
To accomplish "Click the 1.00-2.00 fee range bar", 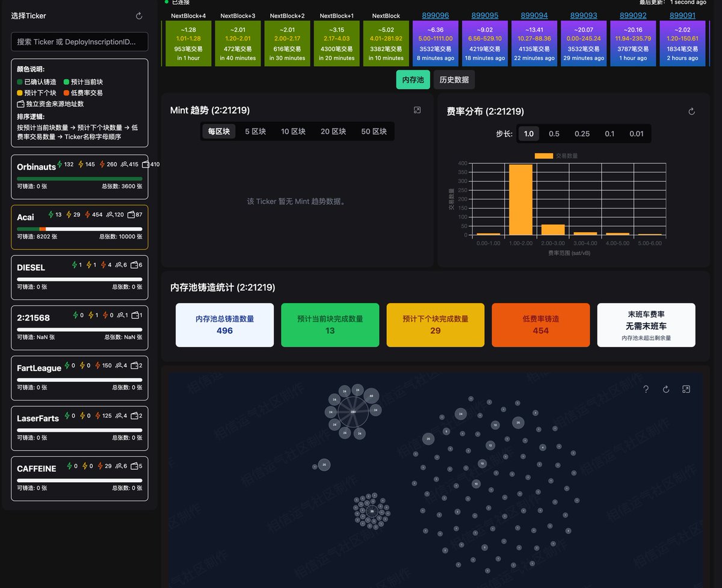I will coord(520,200).
